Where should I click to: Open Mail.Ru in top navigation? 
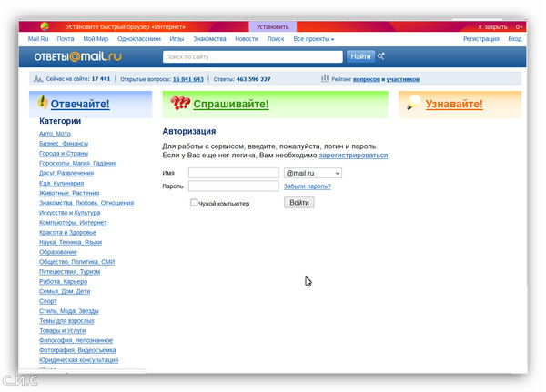[38, 39]
